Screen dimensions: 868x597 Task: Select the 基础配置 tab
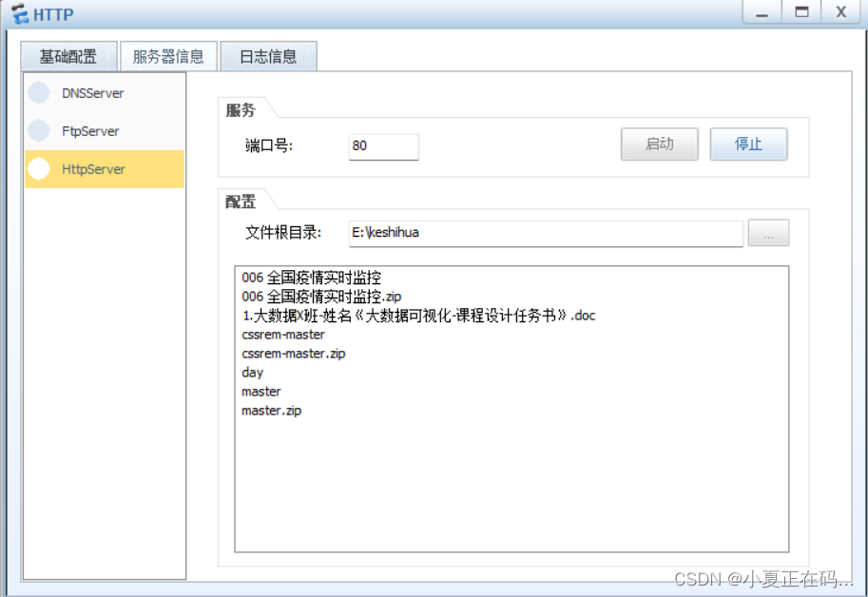(x=68, y=56)
